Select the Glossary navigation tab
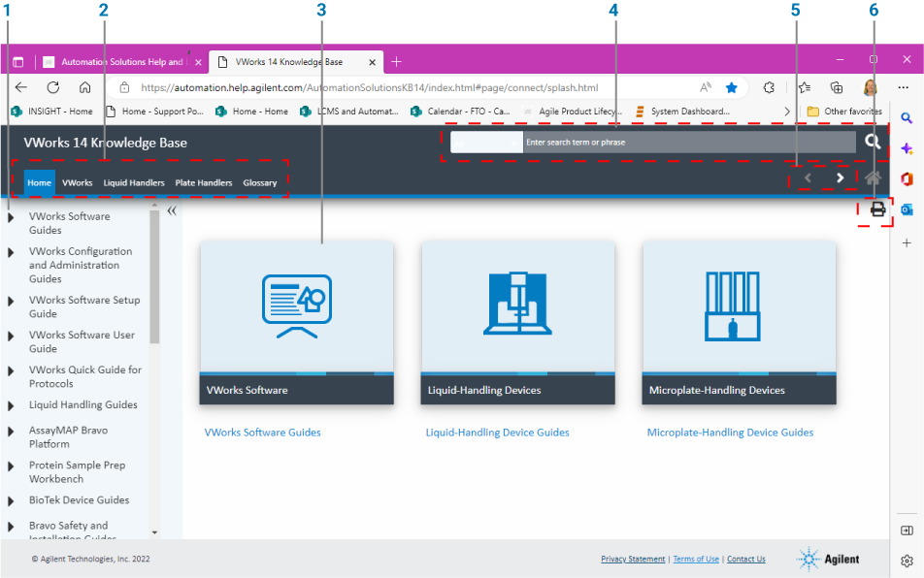The height and width of the screenshot is (578, 924). 260,182
